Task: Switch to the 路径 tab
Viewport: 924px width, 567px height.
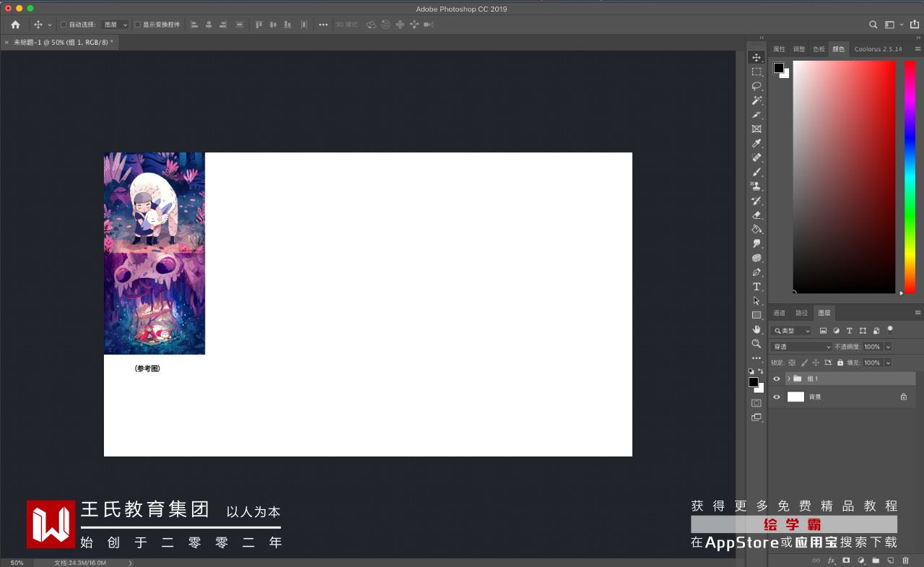Action: 801,313
